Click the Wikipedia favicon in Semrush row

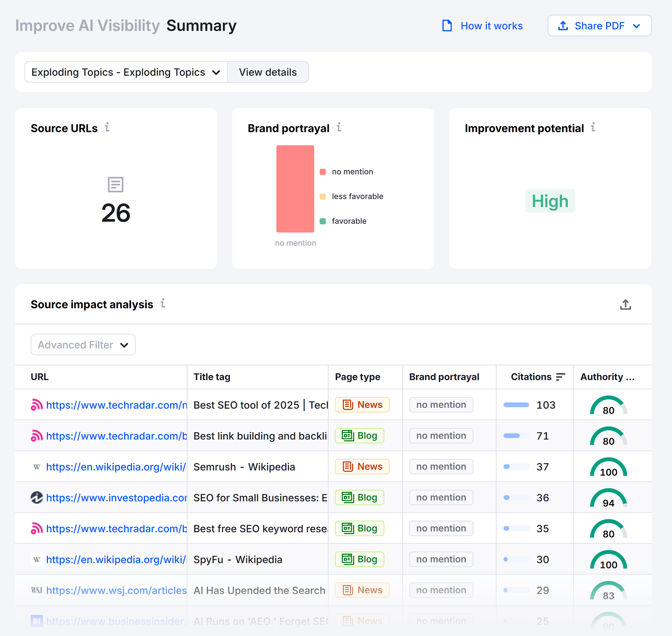point(37,467)
